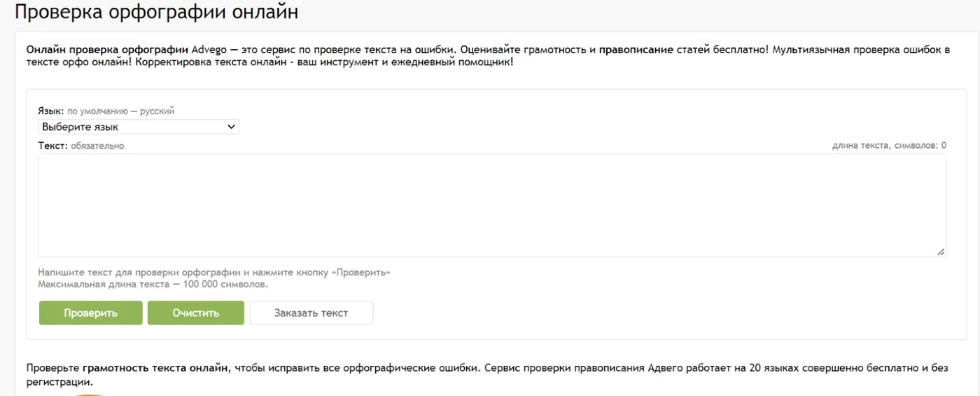Click the "длина текста, символов: 0" counter
Viewport: 980px width, 396px height.
tap(889, 146)
